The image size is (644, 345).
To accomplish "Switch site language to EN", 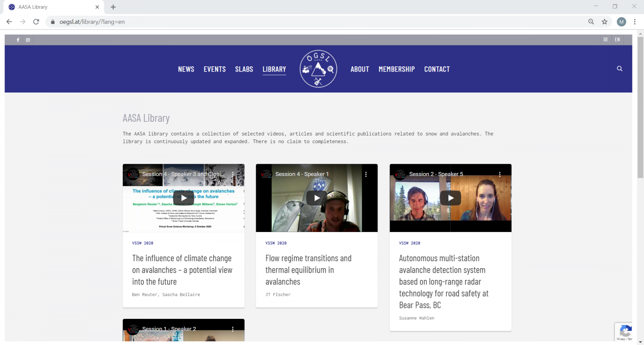I will (x=617, y=39).
